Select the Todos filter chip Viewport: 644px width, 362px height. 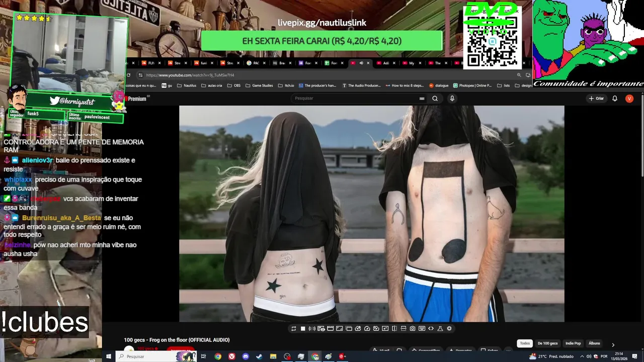pos(525,343)
